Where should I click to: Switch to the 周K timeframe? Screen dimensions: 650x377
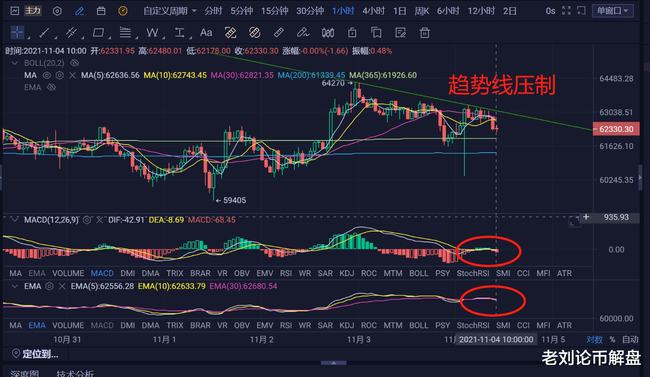point(422,11)
